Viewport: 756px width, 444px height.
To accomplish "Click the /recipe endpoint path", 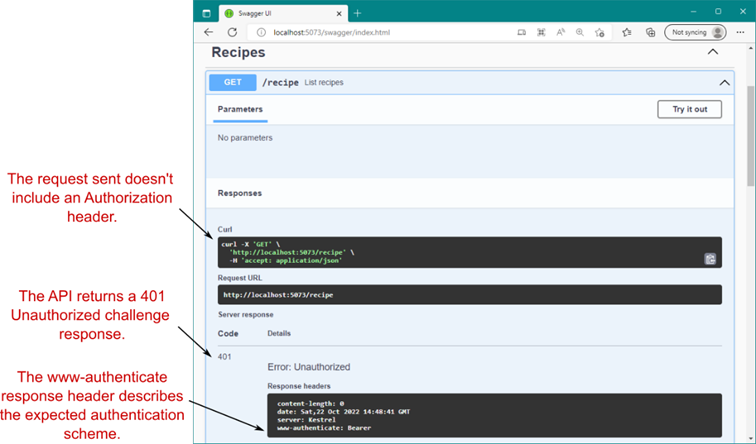I will click(280, 82).
